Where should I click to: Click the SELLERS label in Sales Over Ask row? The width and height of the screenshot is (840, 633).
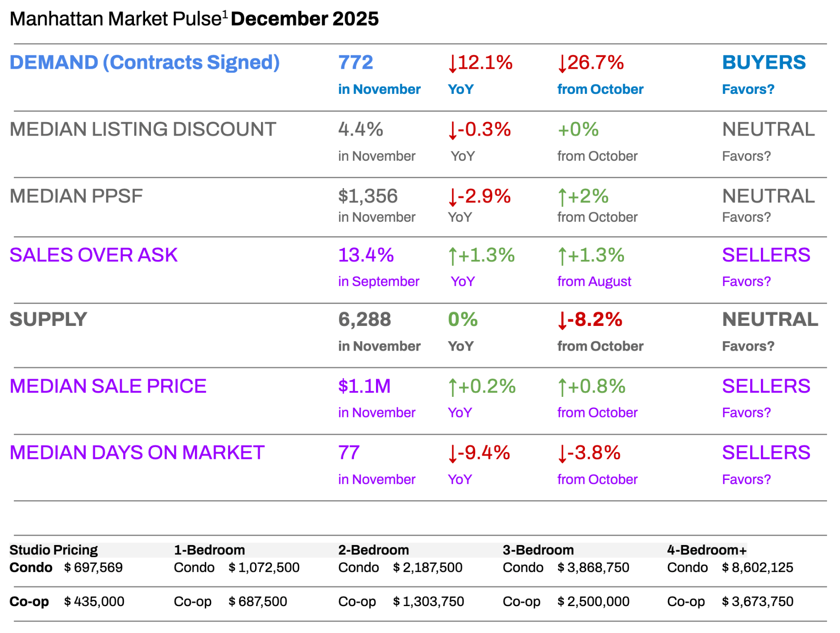pos(766,255)
